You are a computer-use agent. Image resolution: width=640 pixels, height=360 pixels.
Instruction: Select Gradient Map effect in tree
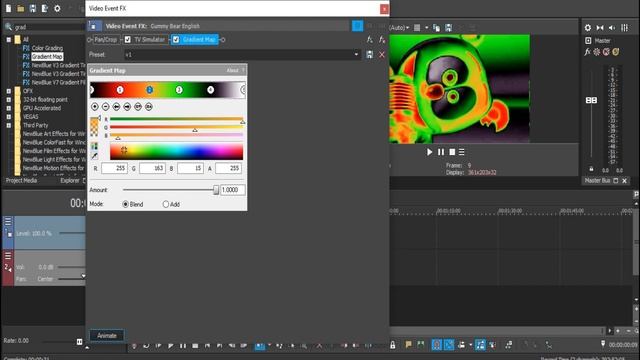click(x=47, y=57)
